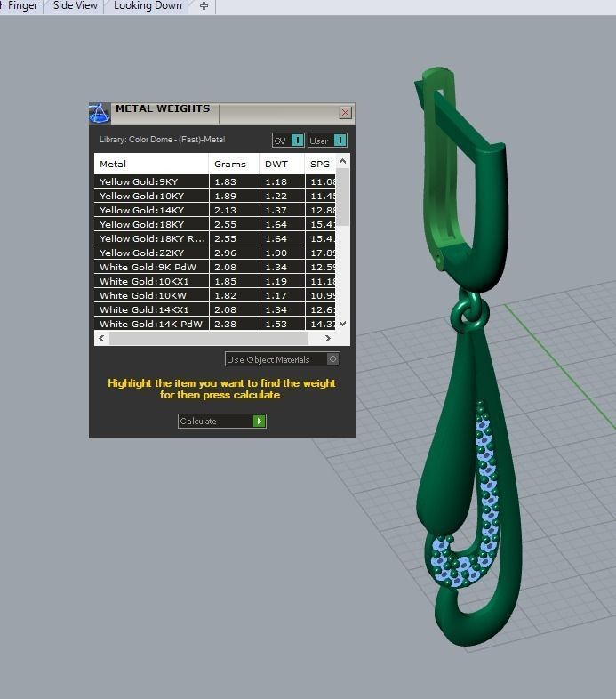Sort by the SPG column header
Viewport: 616px width, 699px height.
pyautogui.click(x=320, y=164)
